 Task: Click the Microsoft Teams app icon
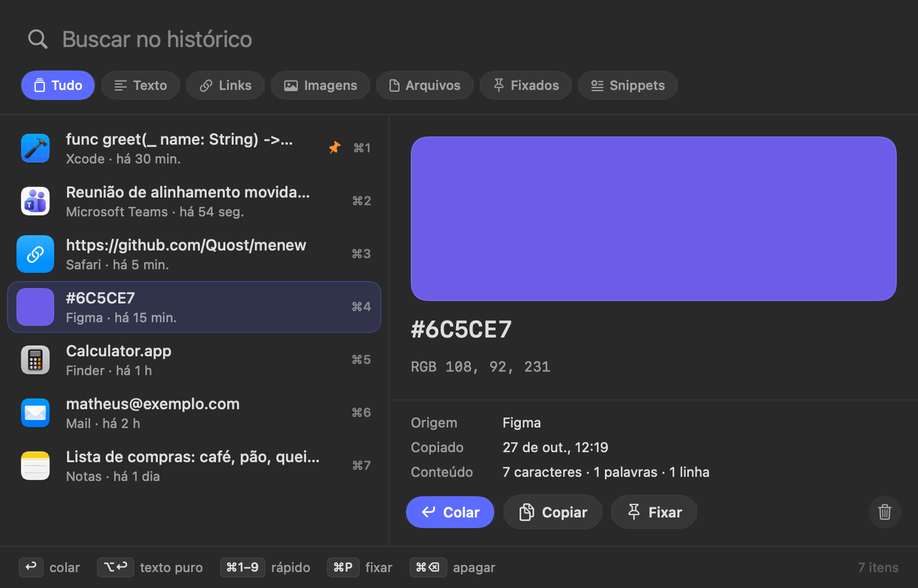(x=35, y=201)
